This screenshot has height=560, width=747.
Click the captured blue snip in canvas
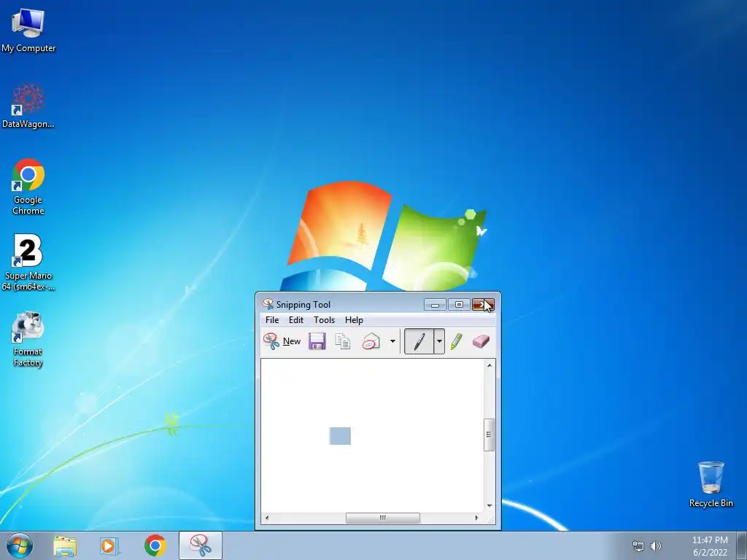click(x=340, y=436)
